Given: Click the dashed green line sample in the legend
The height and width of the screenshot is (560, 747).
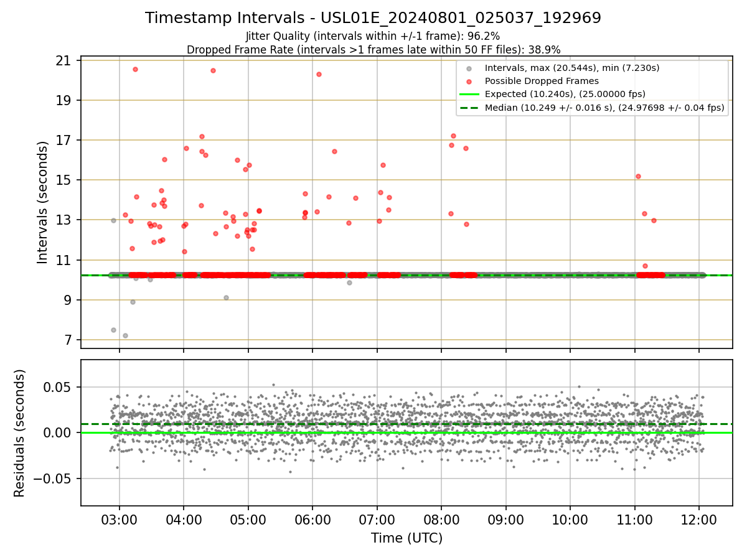Looking at the screenshot, I should point(469,108).
